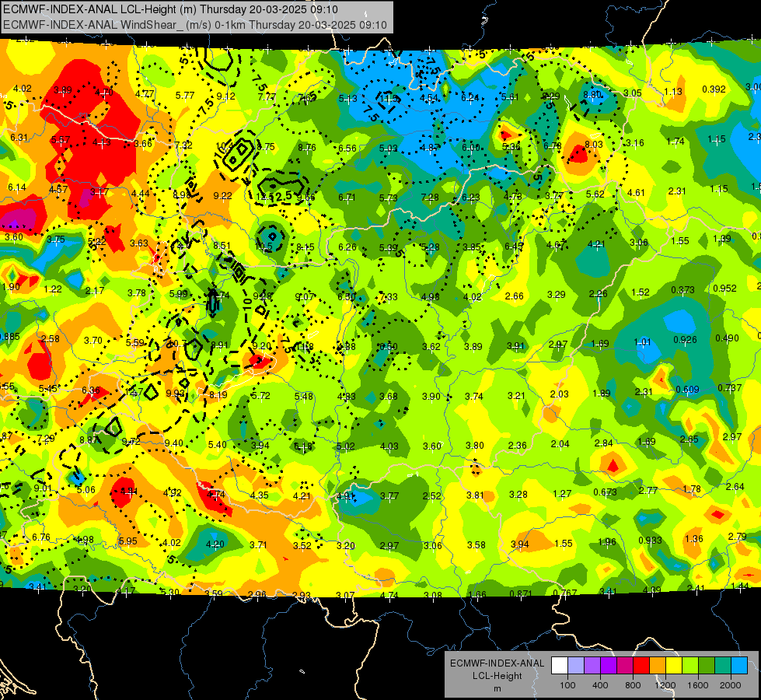Screen dimensions: 761x700
Task: Click the wind shear value '5.95'
Action: 127,541
